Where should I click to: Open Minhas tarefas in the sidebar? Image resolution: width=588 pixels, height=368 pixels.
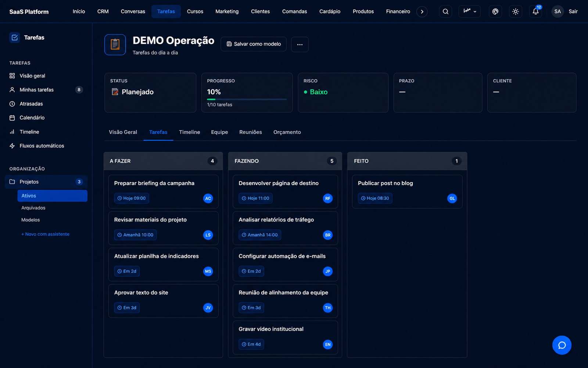[46, 90]
